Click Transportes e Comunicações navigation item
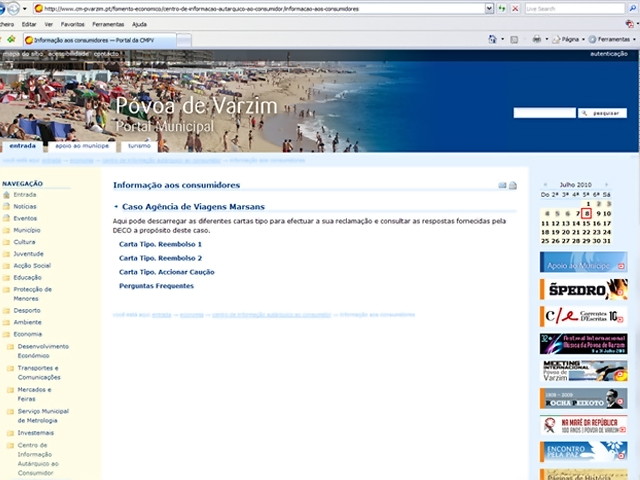The width and height of the screenshot is (640, 480). [39, 373]
